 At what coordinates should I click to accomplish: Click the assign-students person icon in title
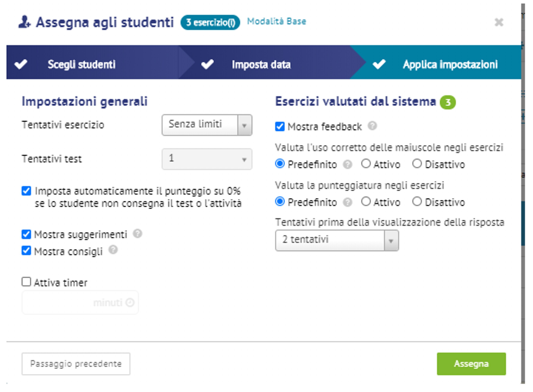[24, 22]
